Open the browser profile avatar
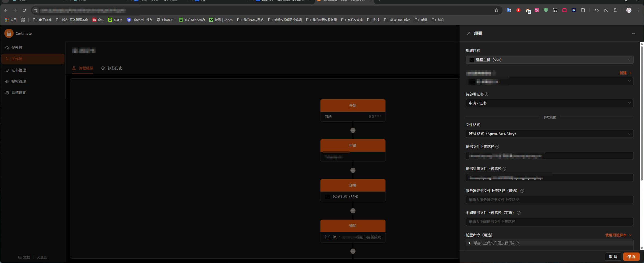This screenshot has width=644, height=263. tap(629, 10)
